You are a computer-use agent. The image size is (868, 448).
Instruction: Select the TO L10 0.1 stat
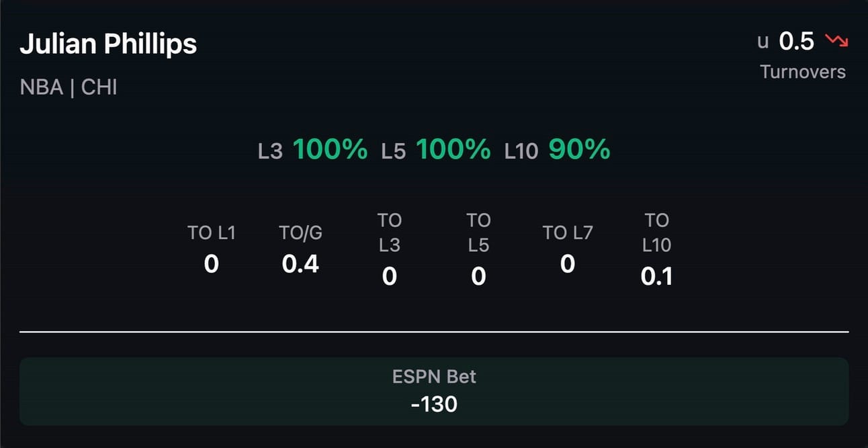pyautogui.click(x=656, y=249)
